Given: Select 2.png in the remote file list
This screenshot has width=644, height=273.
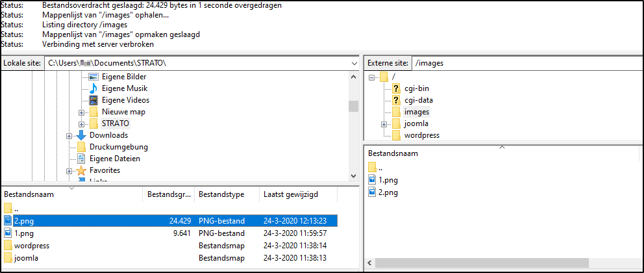Looking at the screenshot, I should [x=388, y=192].
